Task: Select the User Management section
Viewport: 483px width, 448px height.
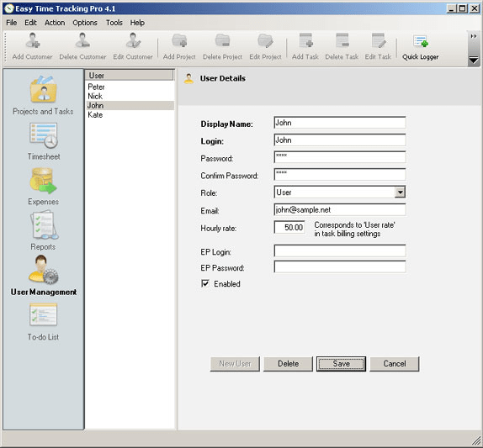Action: point(44,276)
